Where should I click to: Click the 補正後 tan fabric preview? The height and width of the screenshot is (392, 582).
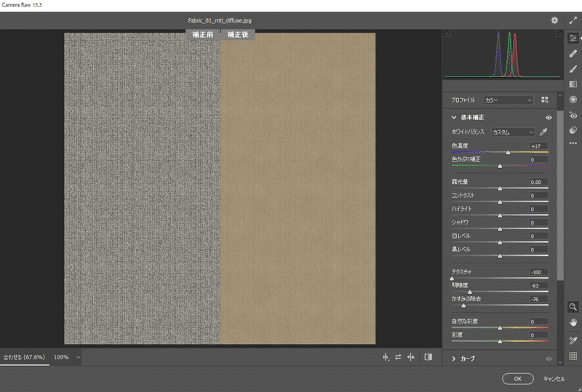click(x=298, y=188)
